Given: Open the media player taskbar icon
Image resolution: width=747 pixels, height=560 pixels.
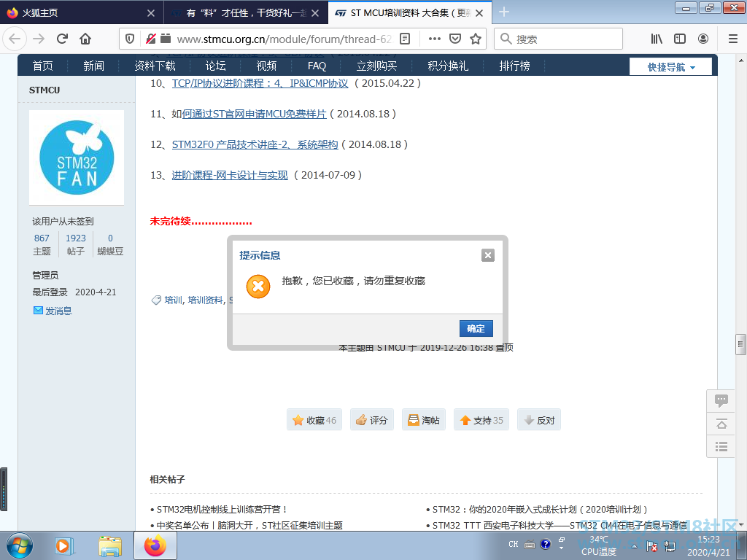Looking at the screenshot, I should coord(63,545).
